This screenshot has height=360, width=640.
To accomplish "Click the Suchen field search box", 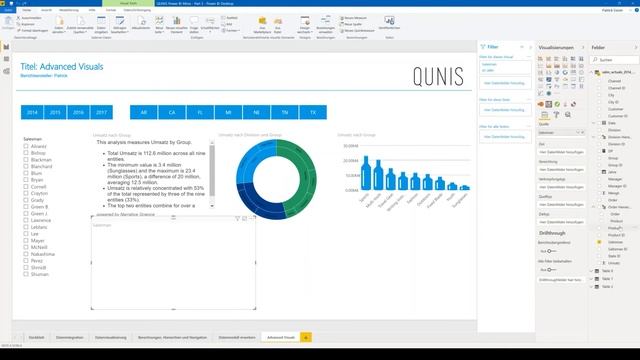I will click(615, 60).
